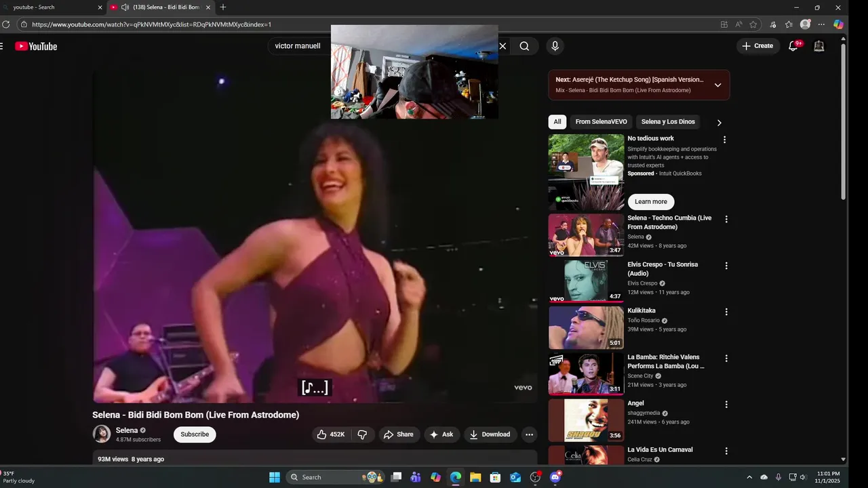Open options for QuickBooks ad
This screenshot has height=488, width=868.
point(724,140)
